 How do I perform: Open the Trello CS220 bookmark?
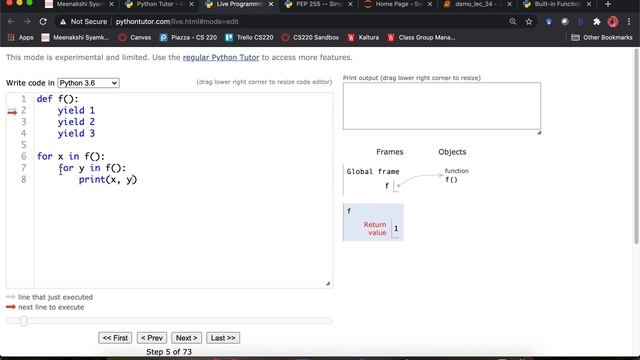249,38
